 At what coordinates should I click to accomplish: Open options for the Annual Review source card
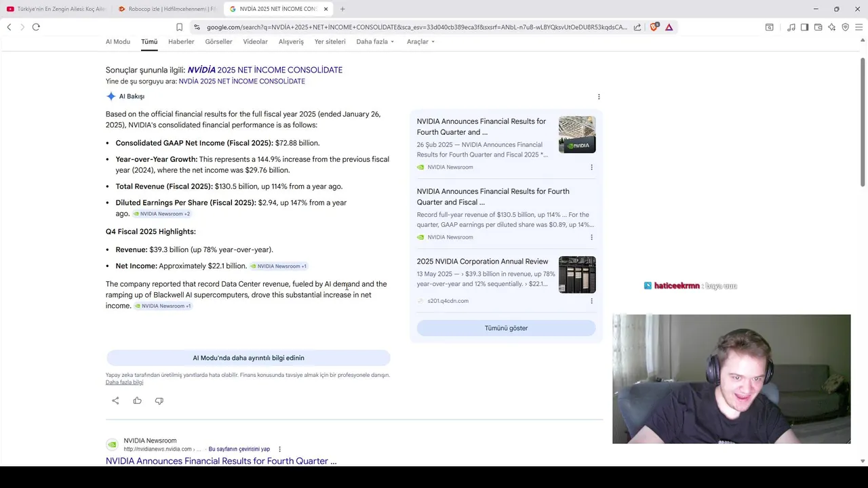591,301
